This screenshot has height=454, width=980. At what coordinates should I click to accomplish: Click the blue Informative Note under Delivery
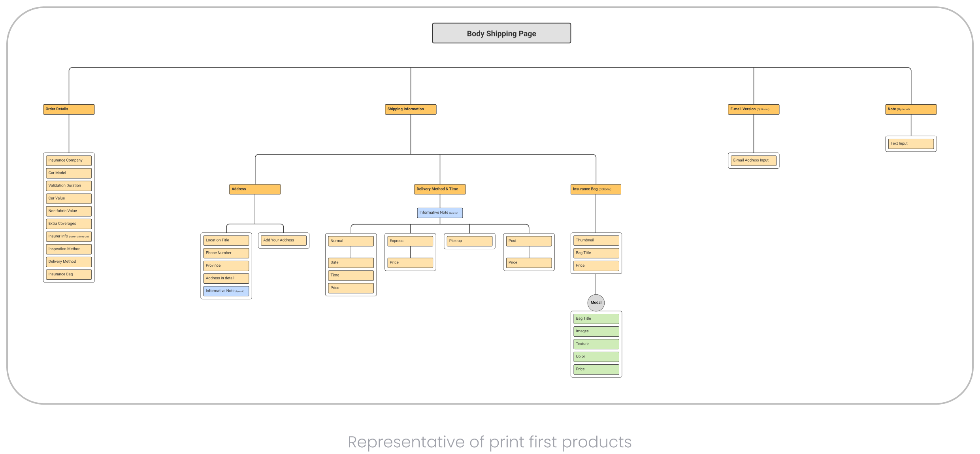[439, 213]
